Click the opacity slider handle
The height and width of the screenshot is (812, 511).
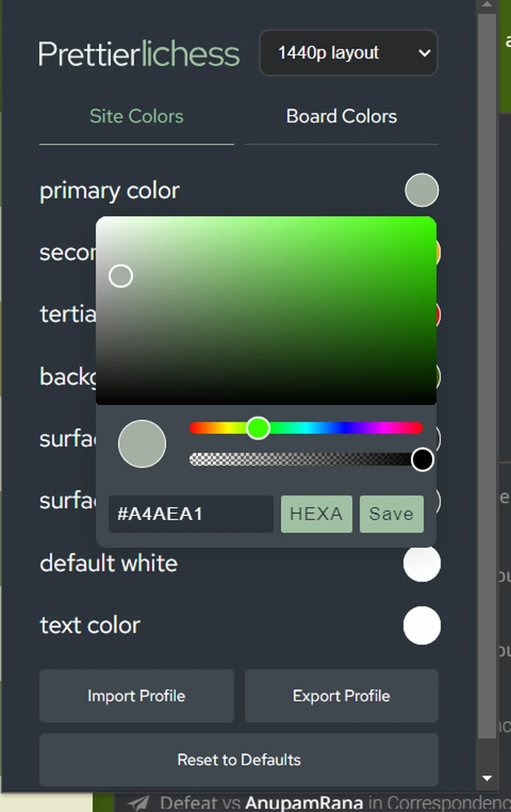point(422,460)
